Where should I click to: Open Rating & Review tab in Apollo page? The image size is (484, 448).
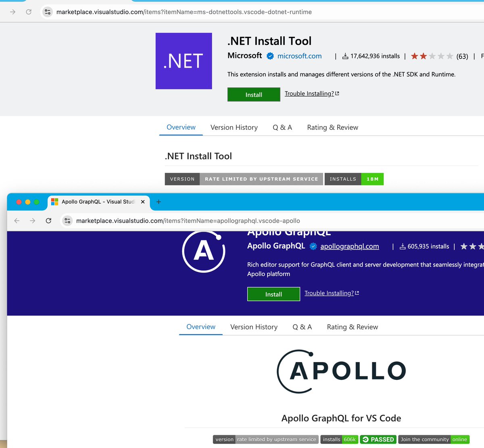353,327
